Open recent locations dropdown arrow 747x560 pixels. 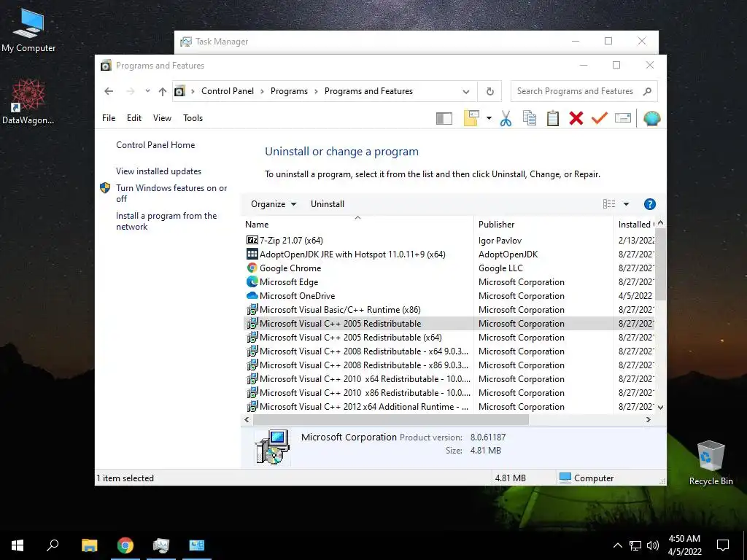(x=147, y=90)
